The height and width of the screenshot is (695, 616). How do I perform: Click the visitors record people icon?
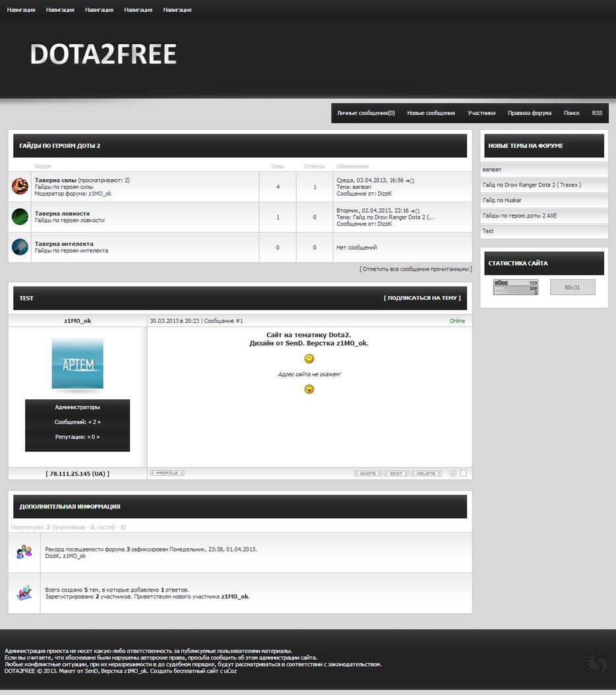click(24, 551)
